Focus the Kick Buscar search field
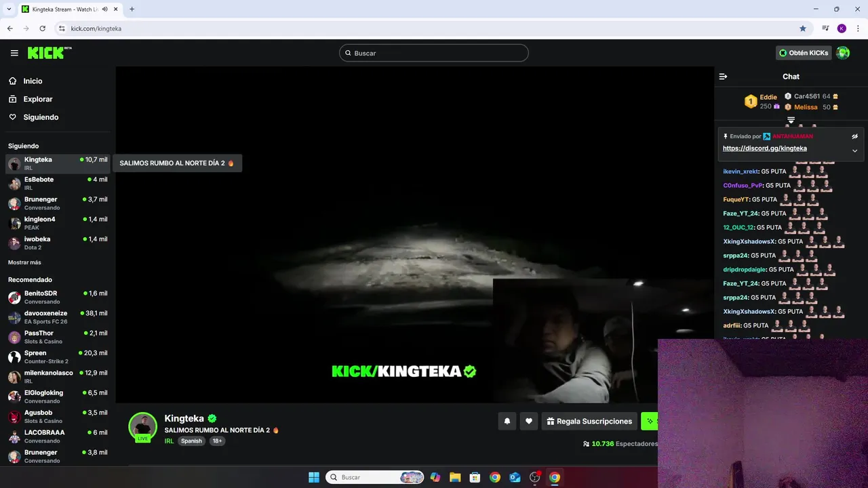The image size is (868, 488). 434,53
